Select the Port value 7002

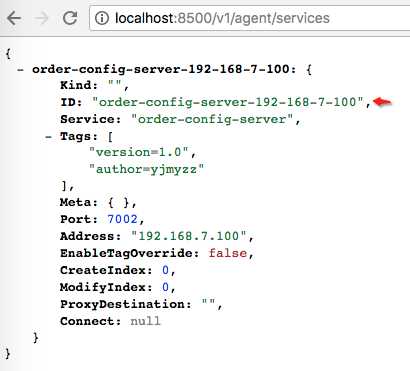coord(122,219)
